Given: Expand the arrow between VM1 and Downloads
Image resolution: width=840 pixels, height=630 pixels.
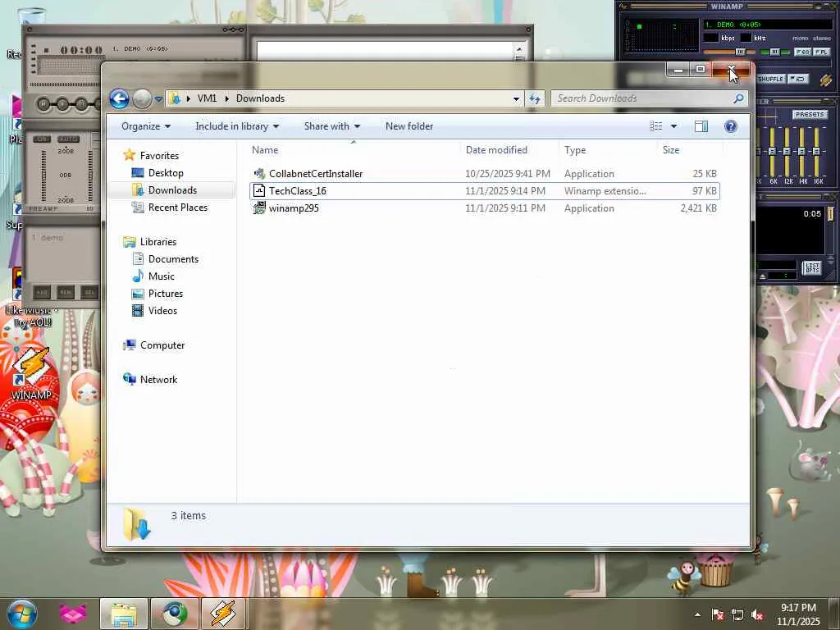Looking at the screenshot, I should pos(226,98).
